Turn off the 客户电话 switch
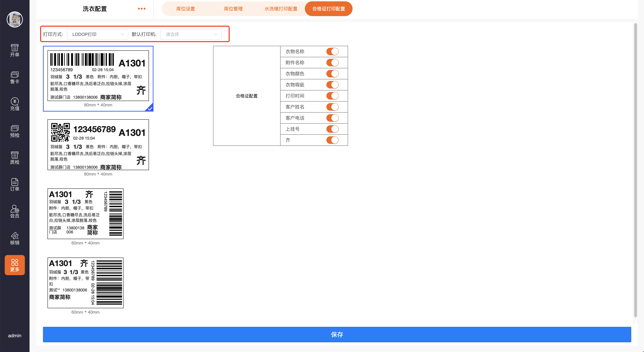This screenshot has height=352, width=644. coord(332,118)
